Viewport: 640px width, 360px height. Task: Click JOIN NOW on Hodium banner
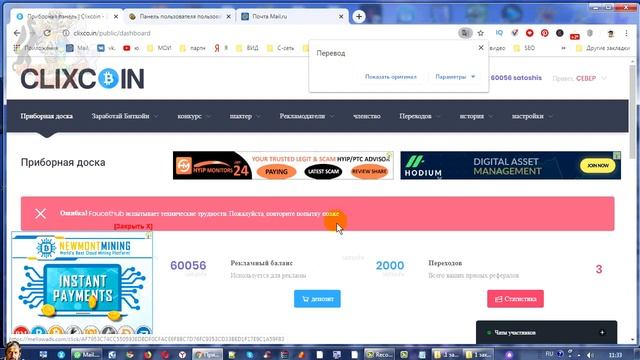click(x=598, y=165)
